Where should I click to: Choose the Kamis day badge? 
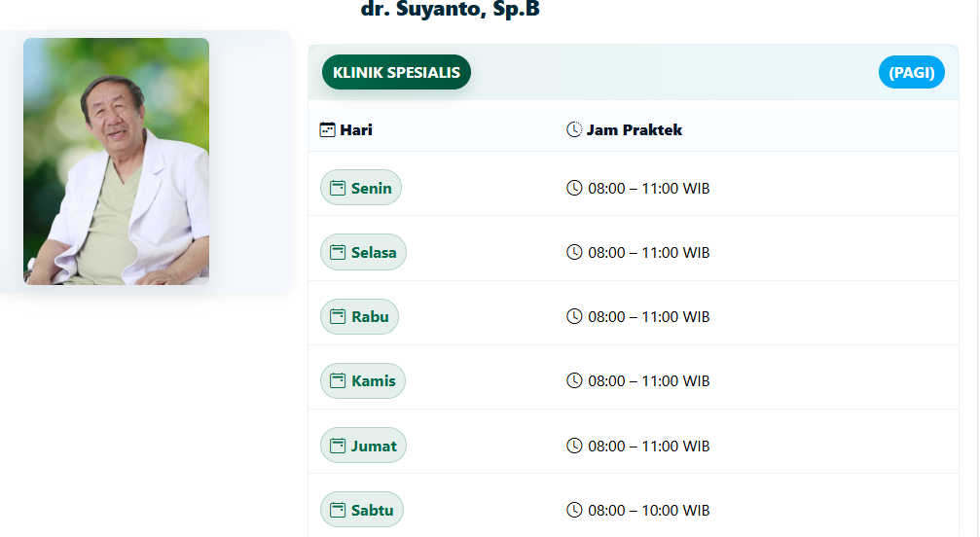pyautogui.click(x=363, y=380)
